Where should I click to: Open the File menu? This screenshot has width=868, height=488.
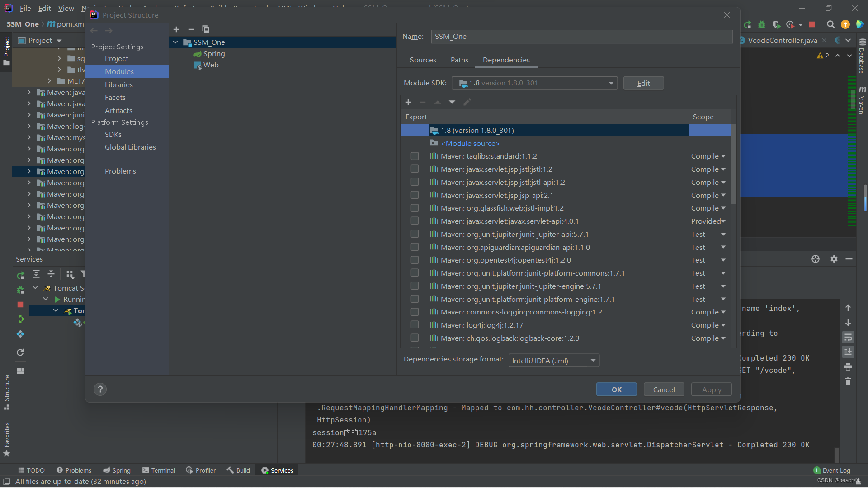click(25, 8)
